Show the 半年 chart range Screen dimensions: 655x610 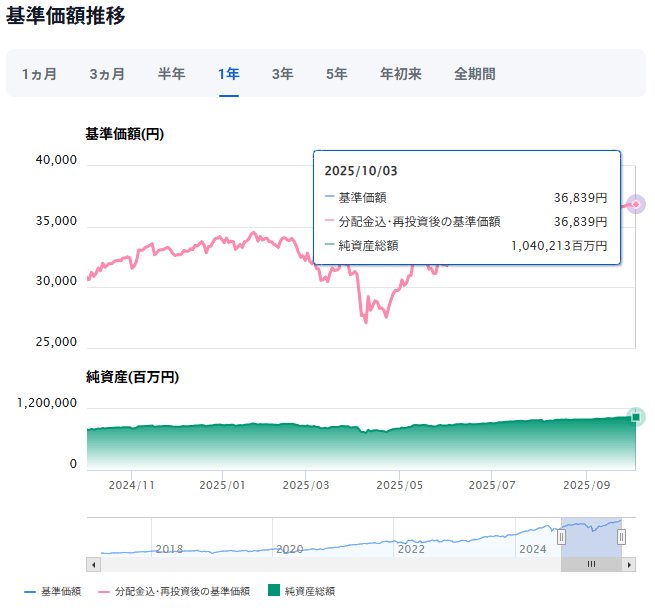click(171, 74)
